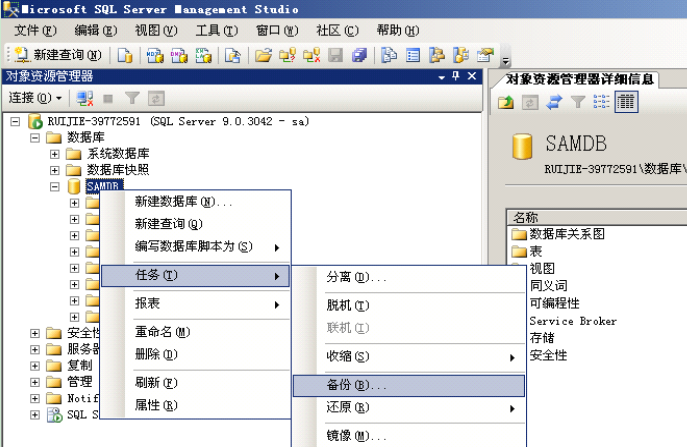Click the properties window toolbar icon
The width and height of the screenshot is (687, 447).
pos(485,55)
